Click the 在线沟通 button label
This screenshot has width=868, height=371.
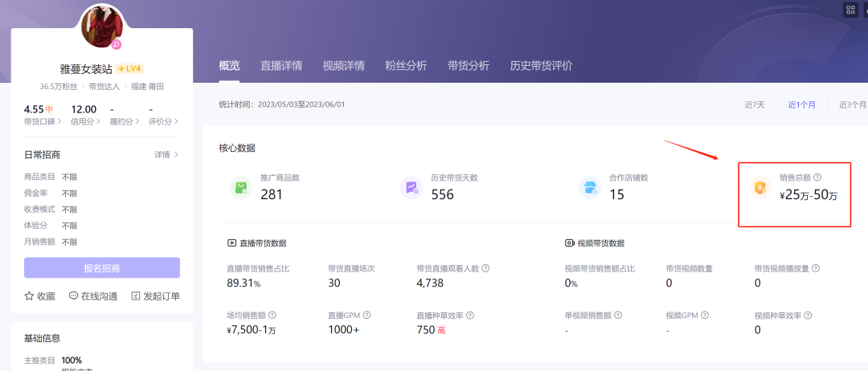click(99, 296)
